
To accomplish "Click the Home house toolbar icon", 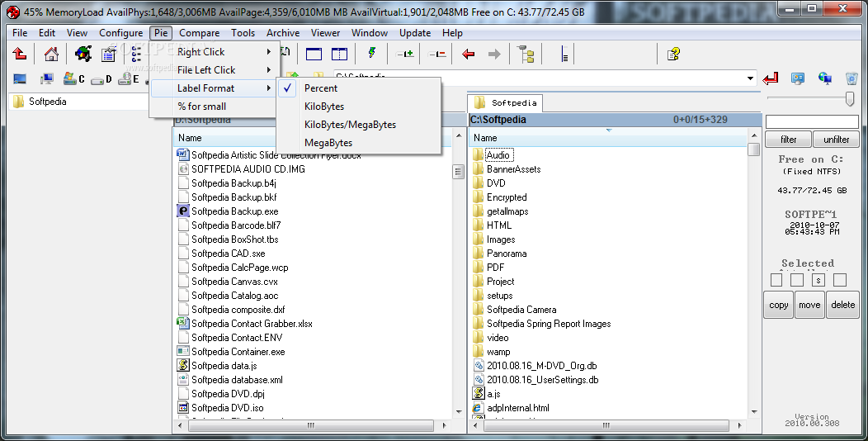I will (x=51, y=54).
